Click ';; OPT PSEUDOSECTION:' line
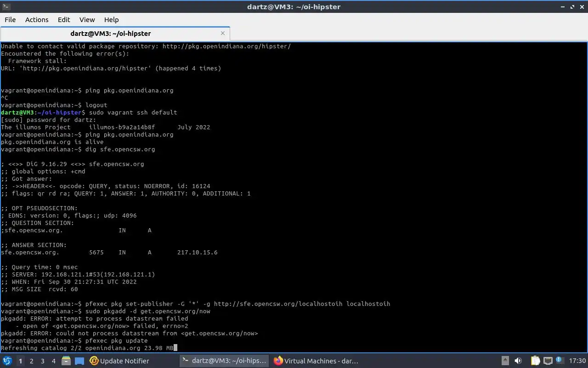The height and width of the screenshot is (368, 588). 40,208
